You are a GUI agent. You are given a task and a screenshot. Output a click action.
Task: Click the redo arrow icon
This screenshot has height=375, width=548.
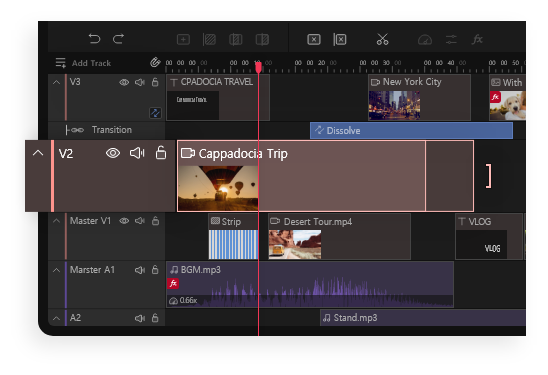click(x=118, y=39)
